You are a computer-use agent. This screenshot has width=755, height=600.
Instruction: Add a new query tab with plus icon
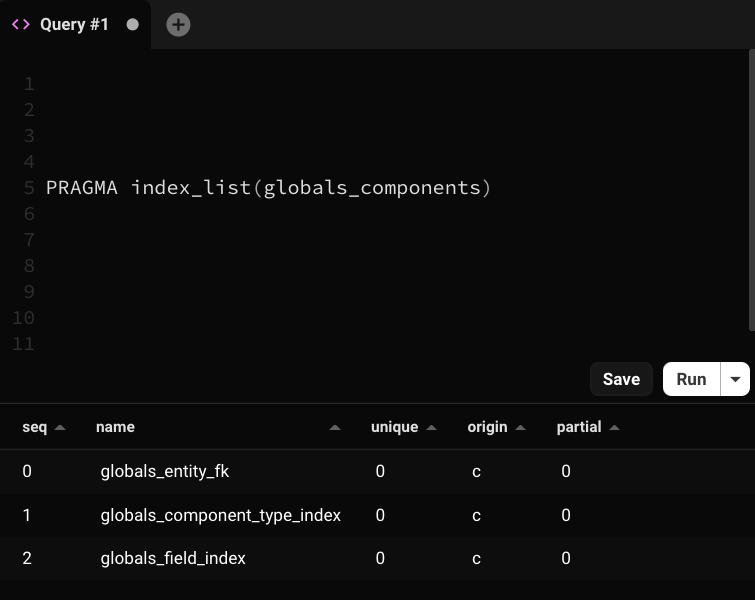(x=178, y=25)
